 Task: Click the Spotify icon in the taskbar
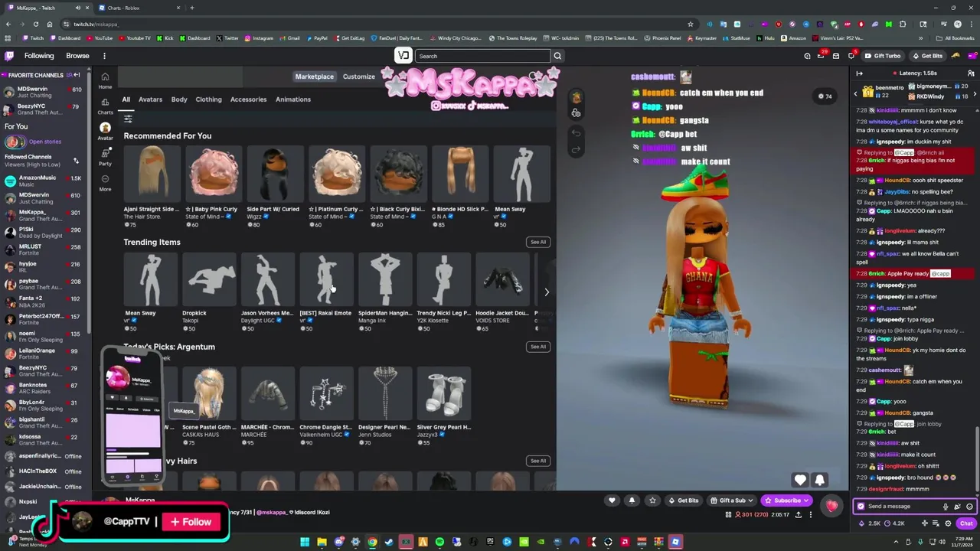point(439,542)
